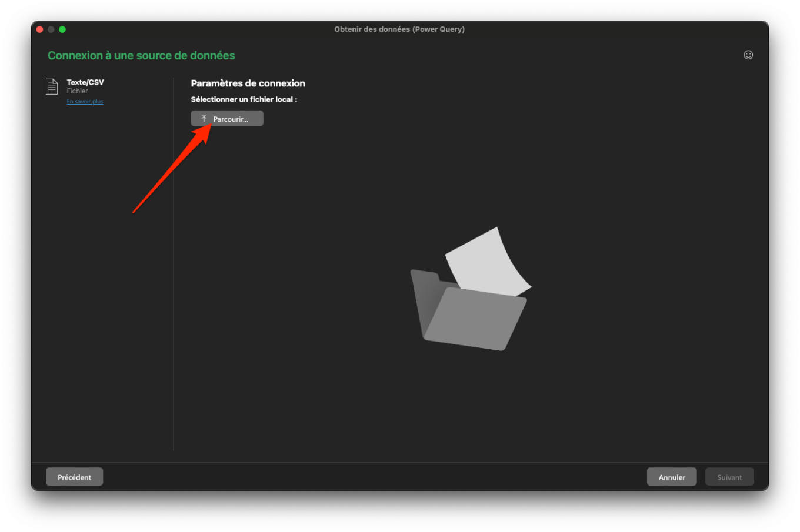Click the Parcourir... browse button

point(226,119)
